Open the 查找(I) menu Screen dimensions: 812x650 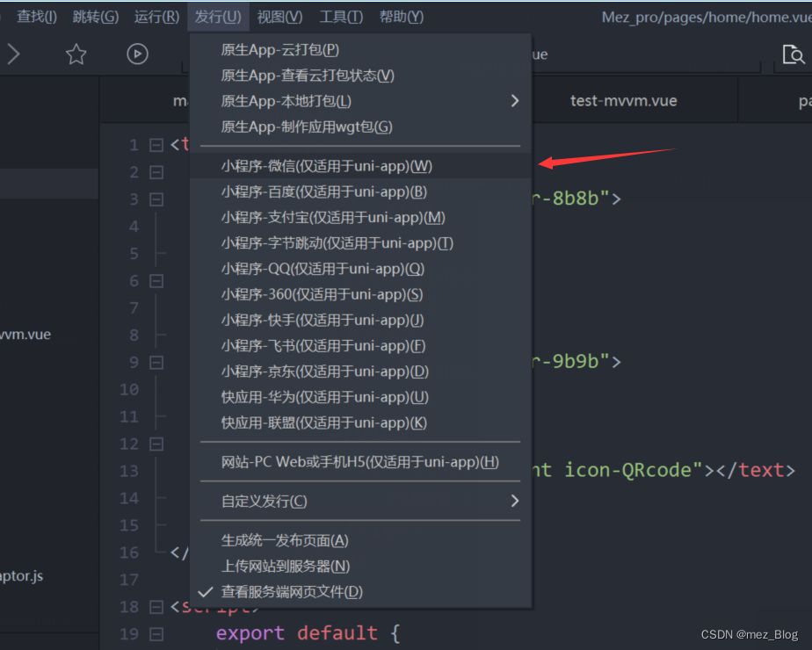click(36, 17)
